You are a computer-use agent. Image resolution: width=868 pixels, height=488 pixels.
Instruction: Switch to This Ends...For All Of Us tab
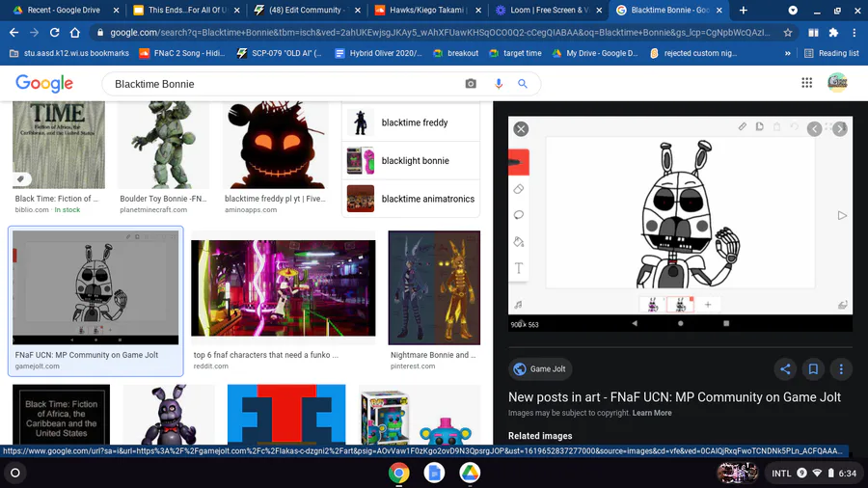(x=186, y=10)
